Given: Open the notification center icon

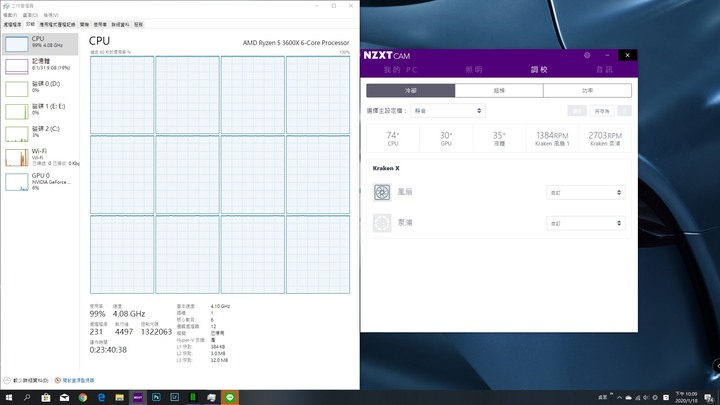Looking at the screenshot, I should coord(709,398).
